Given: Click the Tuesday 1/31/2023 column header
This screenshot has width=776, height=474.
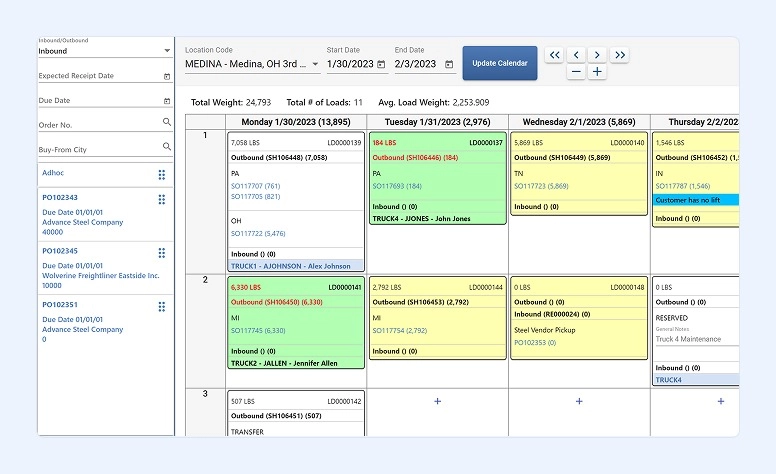Looking at the screenshot, I should (x=437, y=122).
